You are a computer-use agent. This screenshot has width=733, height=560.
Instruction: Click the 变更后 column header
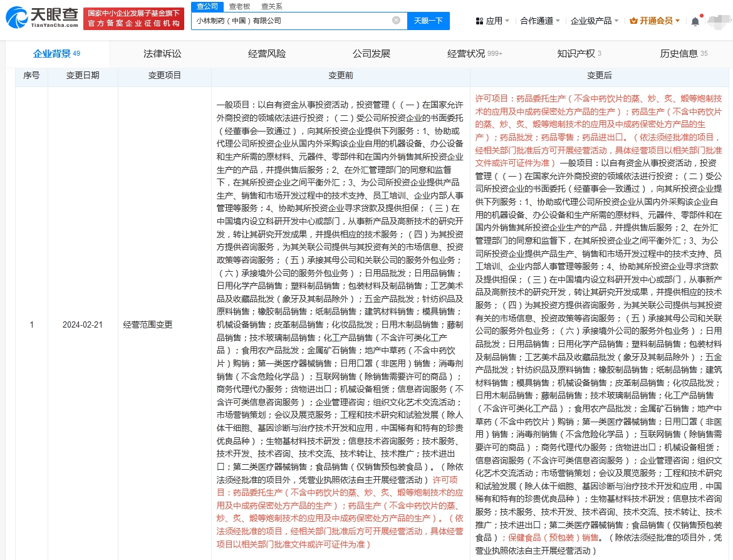click(x=600, y=75)
